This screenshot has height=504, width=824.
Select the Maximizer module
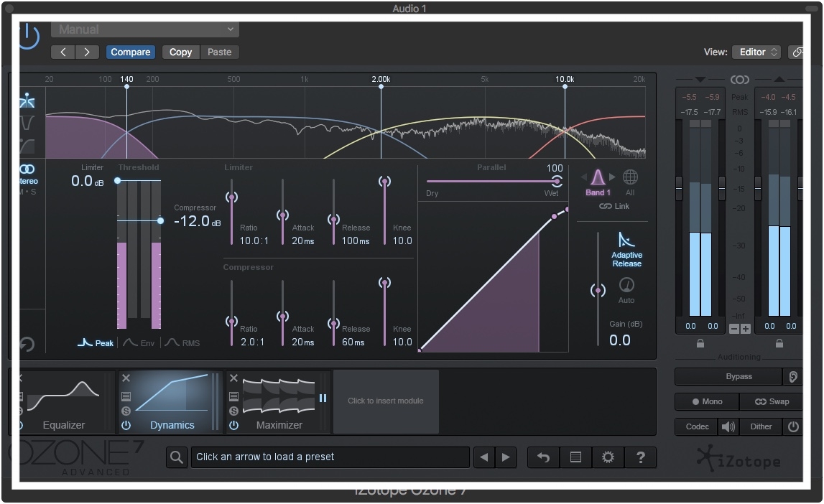[279, 402]
